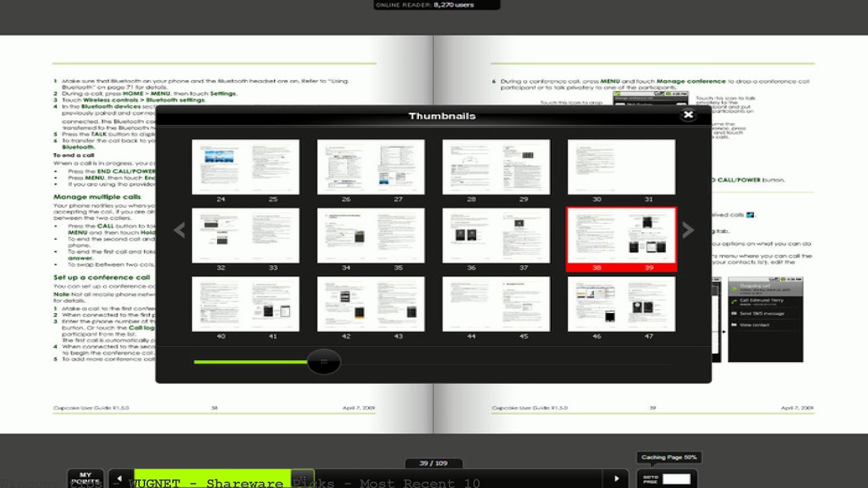Screen dimensions: 868x488
Task: Open thumbnail for pages 28-29
Action: [x=496, y=167]
